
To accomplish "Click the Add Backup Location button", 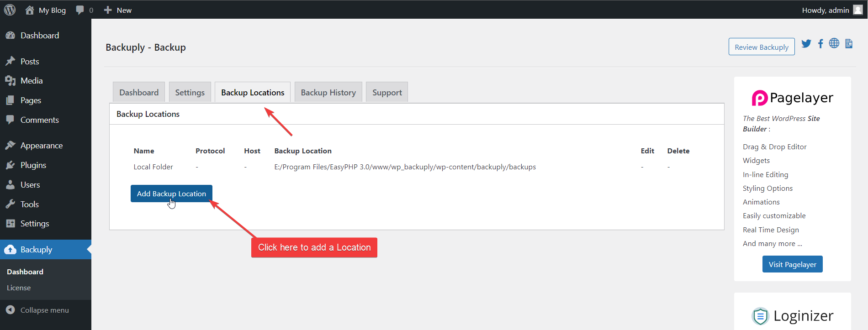I will click(171, 194).
